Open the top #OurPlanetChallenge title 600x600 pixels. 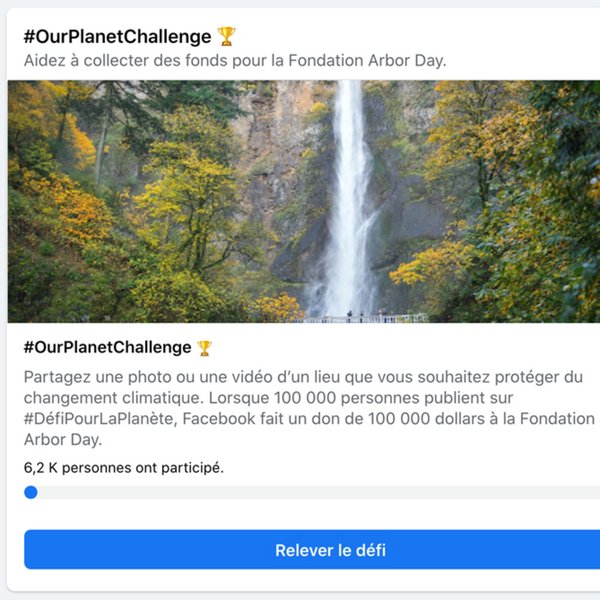click(118, 37)
